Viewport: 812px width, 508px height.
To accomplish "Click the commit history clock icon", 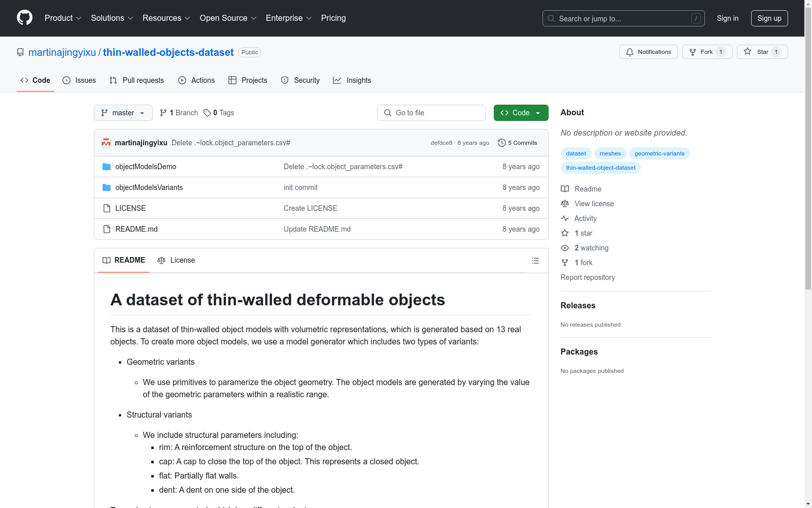I will pyautogui.click(x=502, y=143).
